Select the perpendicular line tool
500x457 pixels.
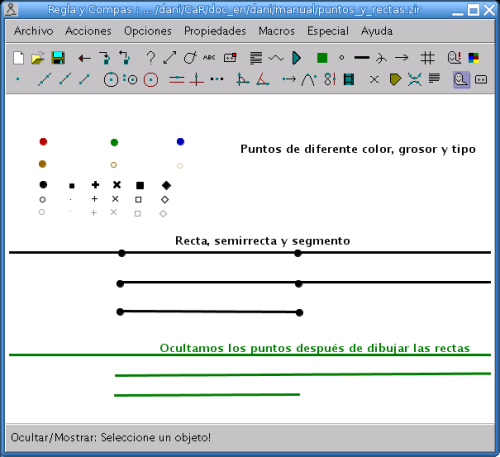pyautogui.click(x=197, y=80)
